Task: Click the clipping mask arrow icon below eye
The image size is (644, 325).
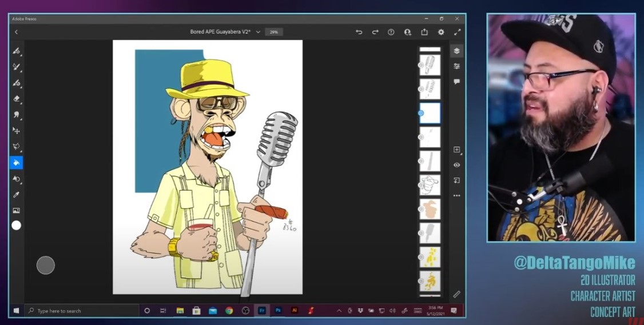Action: [x=457, y=180]
